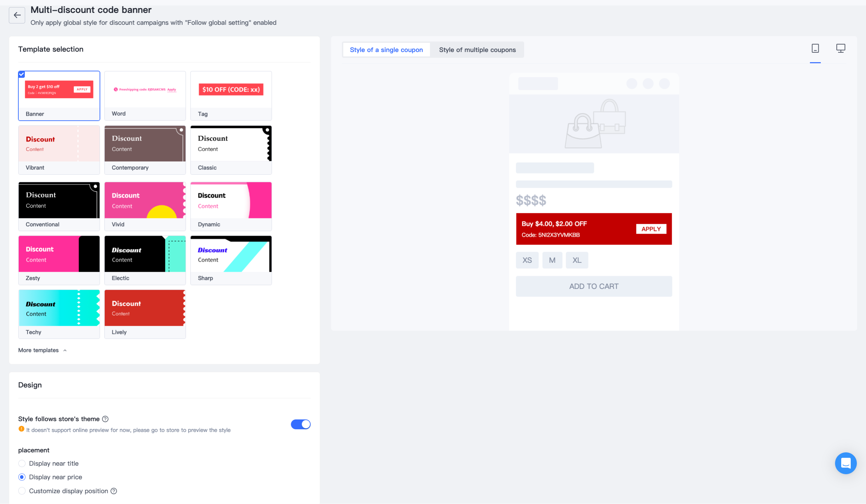Screen dimensions: 866x504
Task: Click ADD TO CART in preview
Action: point(594,286)
